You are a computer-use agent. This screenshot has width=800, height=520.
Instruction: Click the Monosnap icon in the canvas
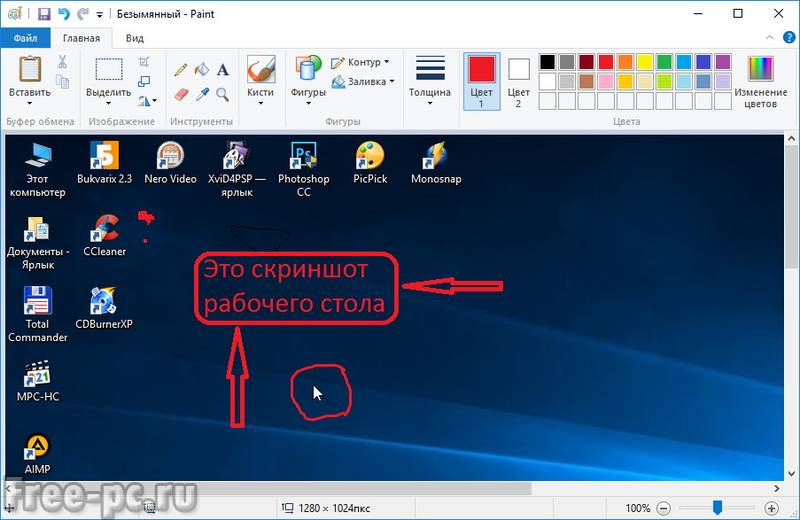pos(436,156)
